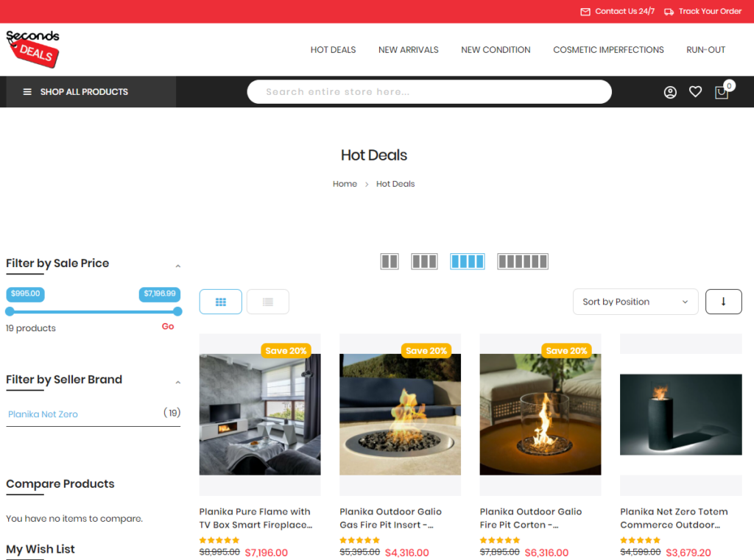This screenshot has height=560, width=754.
Task: Click the search entire store field
Action: [429, 92]
